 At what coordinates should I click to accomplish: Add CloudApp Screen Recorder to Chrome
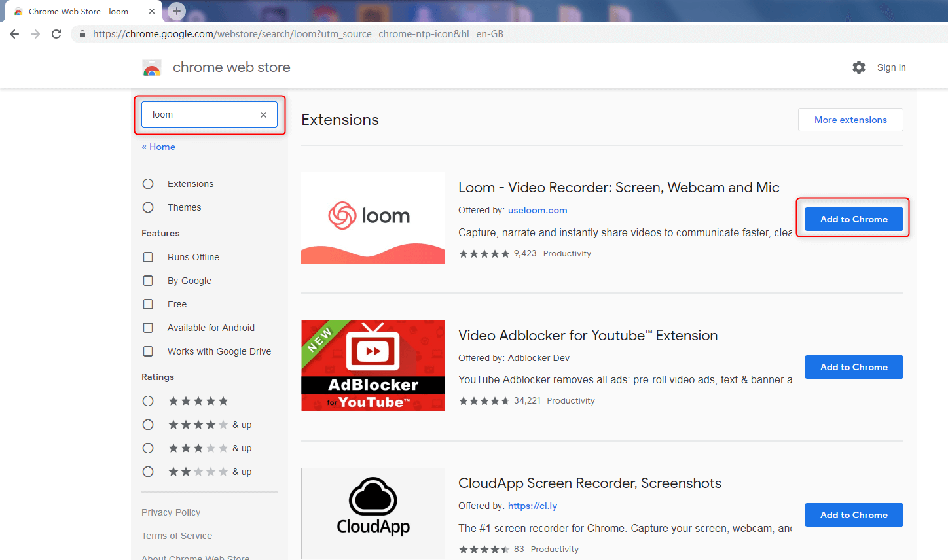pyautogui.click(x=854, y=515)
